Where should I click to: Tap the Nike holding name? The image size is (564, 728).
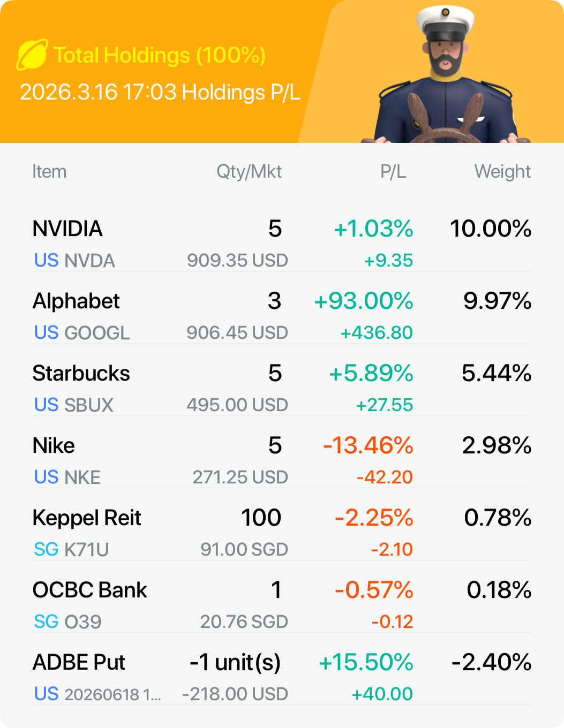point(54,446)
